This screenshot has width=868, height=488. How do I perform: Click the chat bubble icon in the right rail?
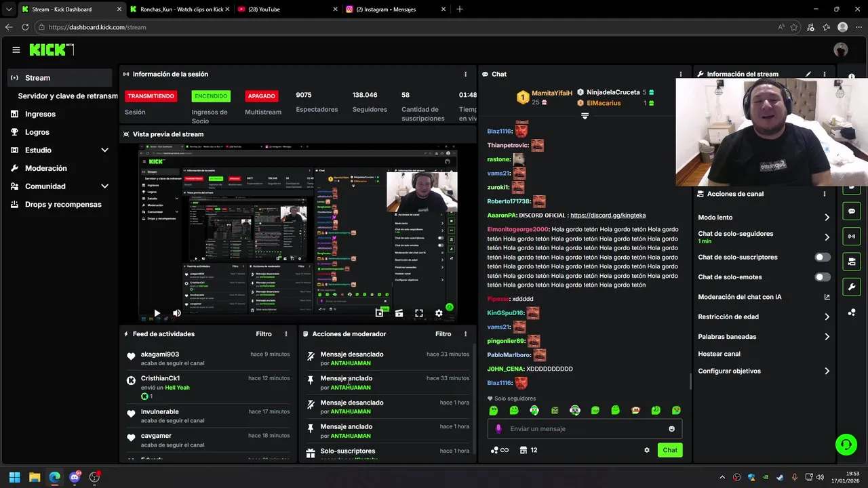pos(852,211)
